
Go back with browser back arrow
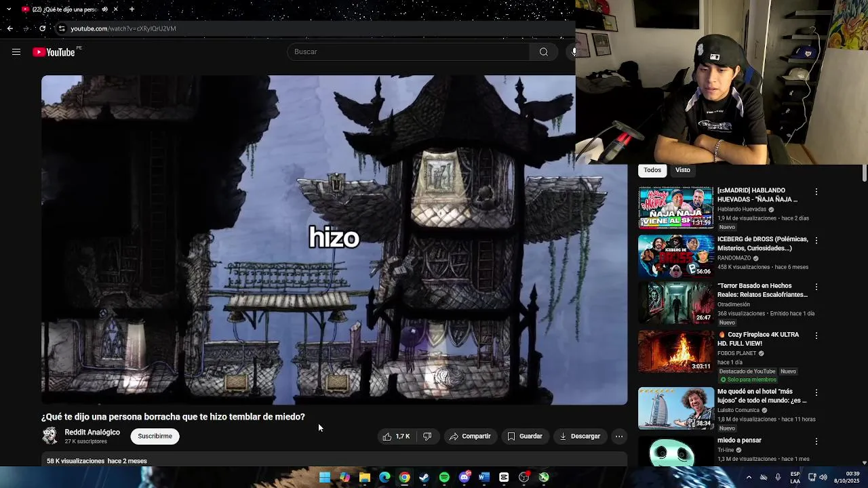9,28
